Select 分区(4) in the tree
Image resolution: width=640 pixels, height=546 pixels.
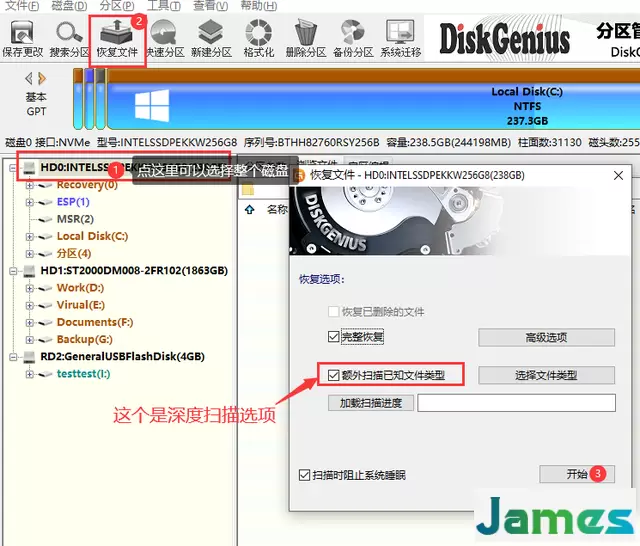tap(74, 253)
